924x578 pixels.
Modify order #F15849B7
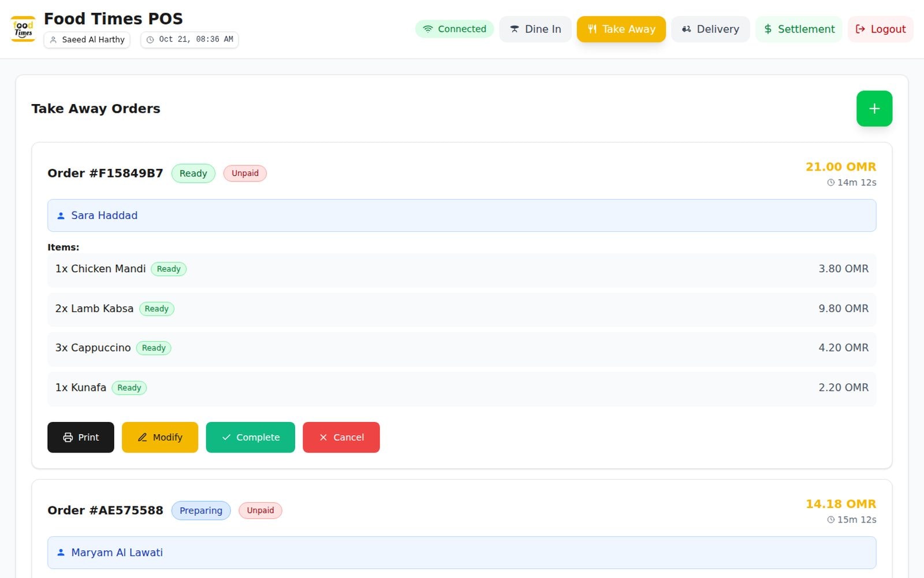click(160, 437)
